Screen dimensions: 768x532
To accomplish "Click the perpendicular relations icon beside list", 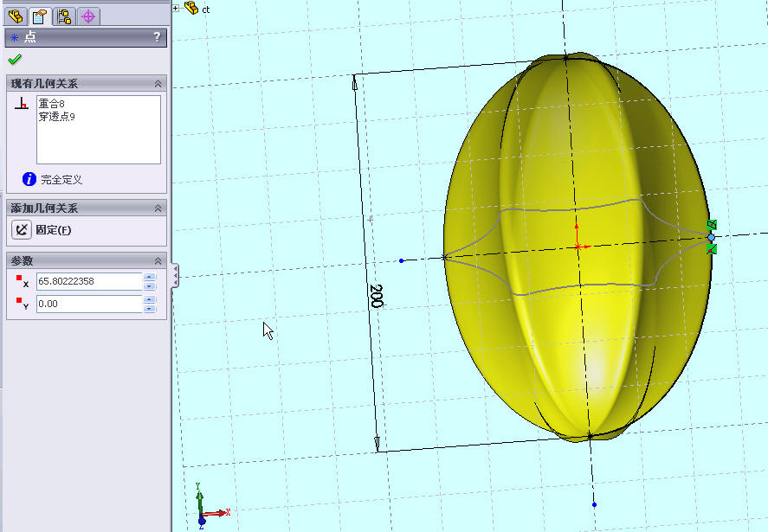I will coord(21,103).
